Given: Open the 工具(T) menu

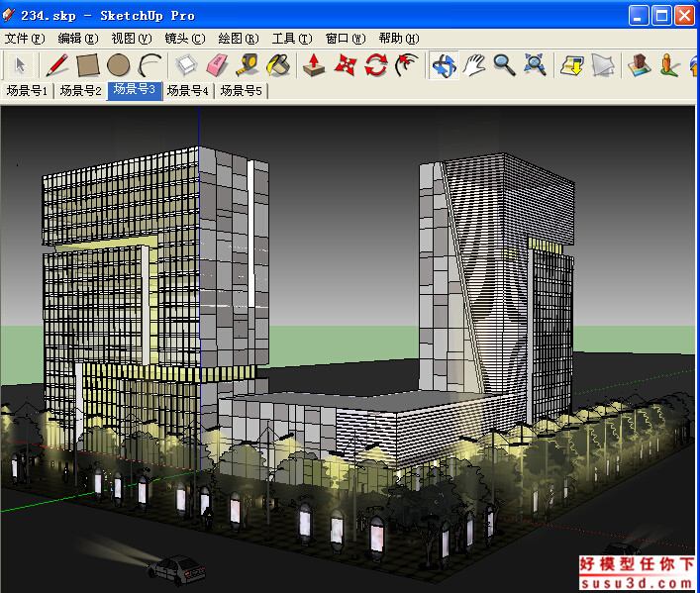Looking at the screenshot, I should pyautogui.click(x=292, y=39).
